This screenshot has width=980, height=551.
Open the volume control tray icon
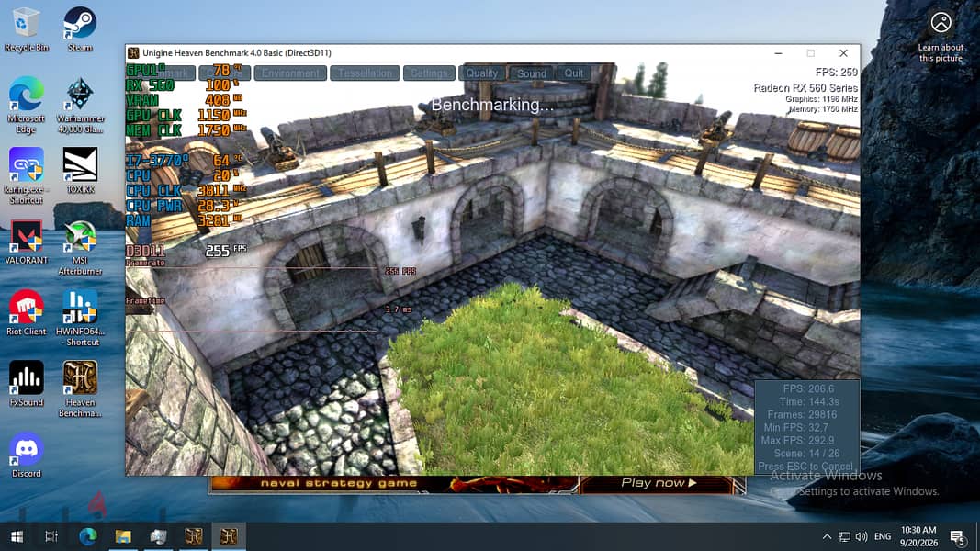(862, 536)
